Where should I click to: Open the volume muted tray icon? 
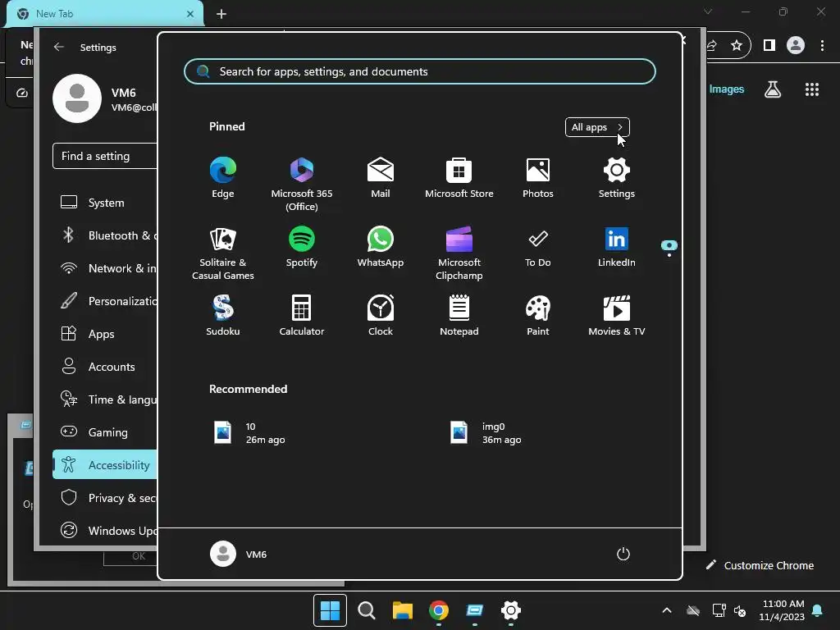(x=740, y=610)
